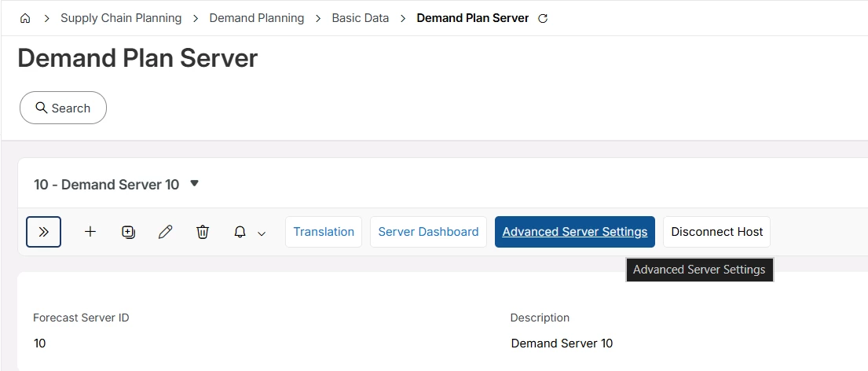Duplicate the current server record
Image resolution: width=868 pixels, height=371 pixels.
128,232
